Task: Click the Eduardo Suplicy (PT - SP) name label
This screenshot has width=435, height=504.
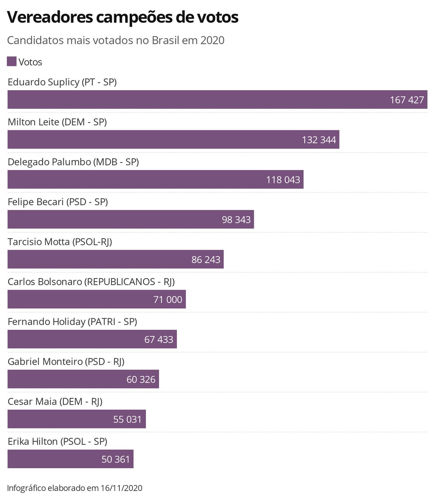Action: click(x=62, y=82)
